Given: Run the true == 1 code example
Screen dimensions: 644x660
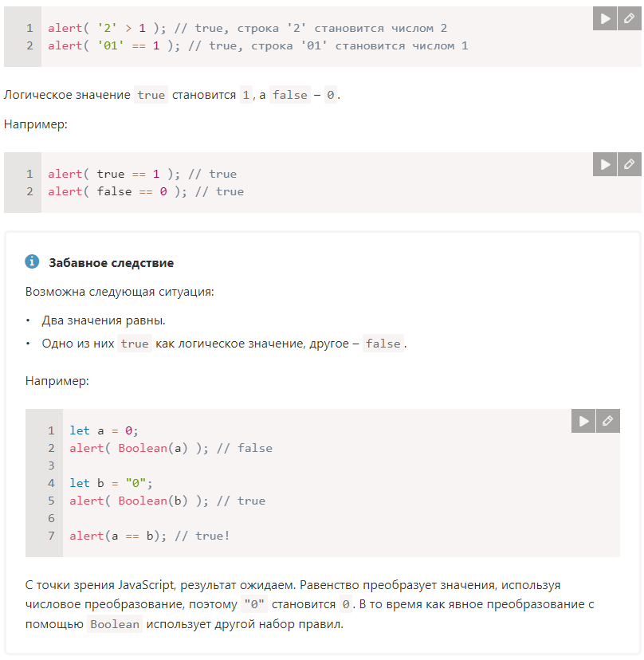Looking at the screenshot, I should [605, 164].
